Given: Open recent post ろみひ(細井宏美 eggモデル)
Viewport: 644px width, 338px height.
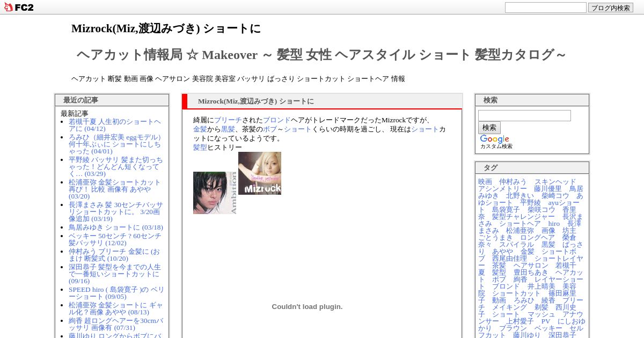Looking at the screenshot, I should pyautogui.click(x=116, y=144).
